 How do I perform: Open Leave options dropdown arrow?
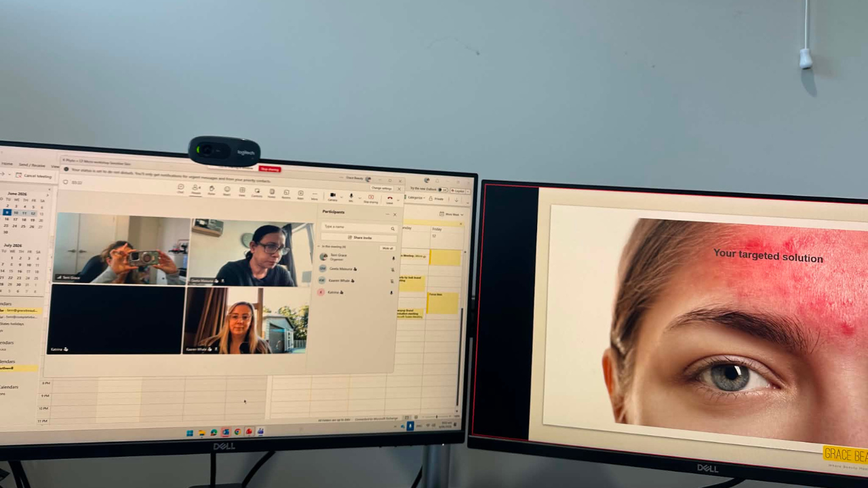coord(398,200)
